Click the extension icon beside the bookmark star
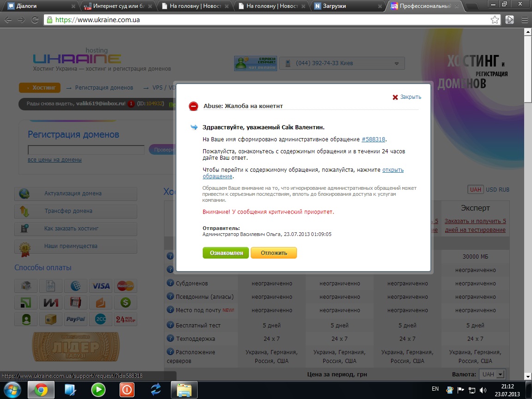The height and width of the screenshot is (399, 532). click(510, 20)
